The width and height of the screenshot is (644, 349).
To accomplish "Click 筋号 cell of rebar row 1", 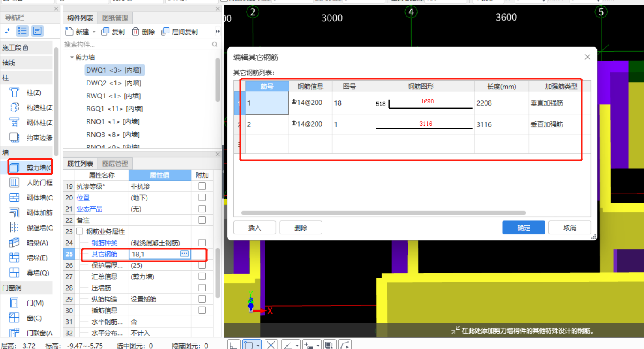I will 267,103.
